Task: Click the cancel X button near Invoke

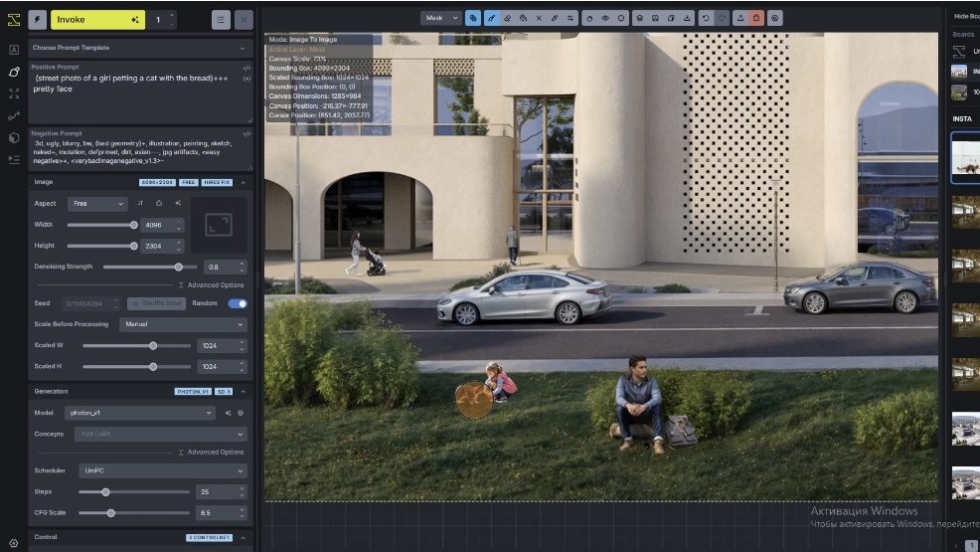Action: coord(244,19)
